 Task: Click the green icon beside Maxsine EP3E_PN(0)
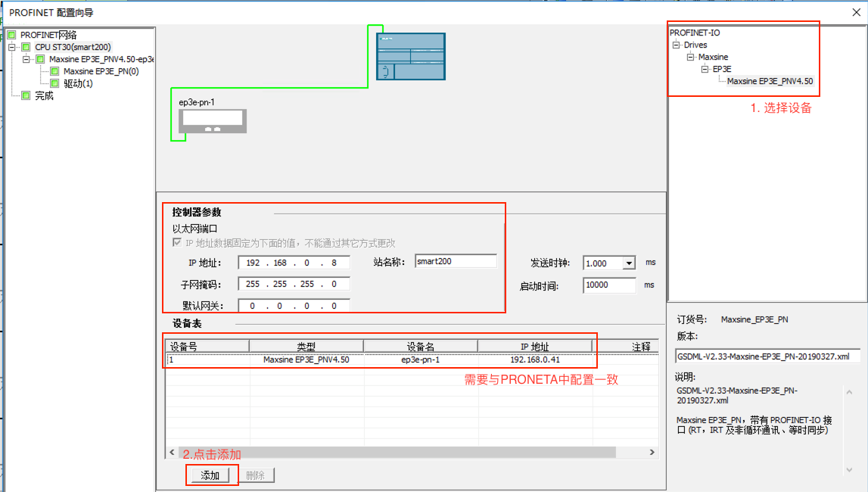[54, 71]
